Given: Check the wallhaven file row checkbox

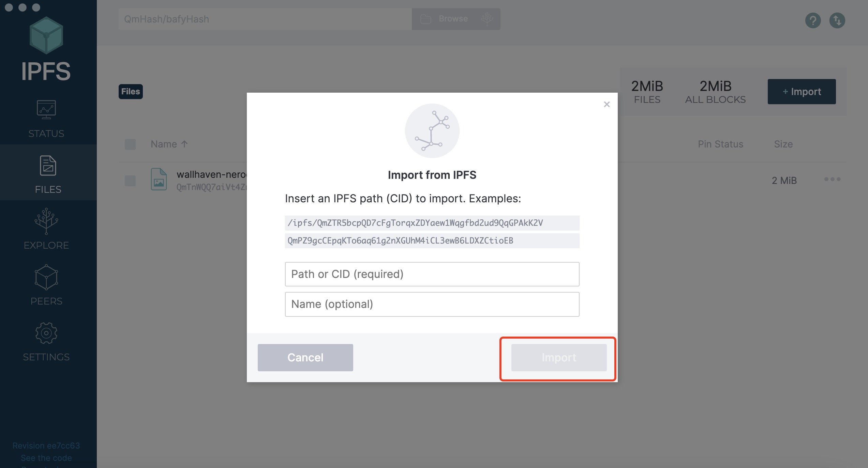Looking at the screenshot, I should pyautogui.click(x=130, y=181).
